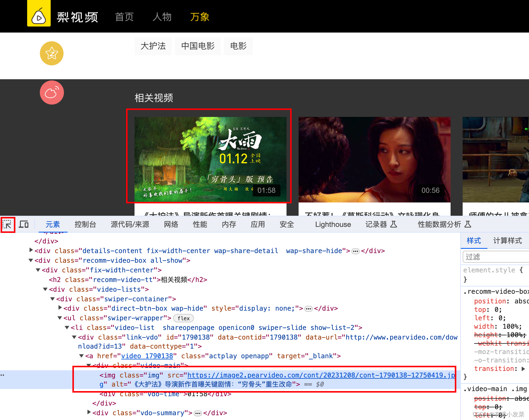This screenshot has width=529, height=420.
Task: Collapse the actplay anchor node
Action: click(x=81, y=356)
